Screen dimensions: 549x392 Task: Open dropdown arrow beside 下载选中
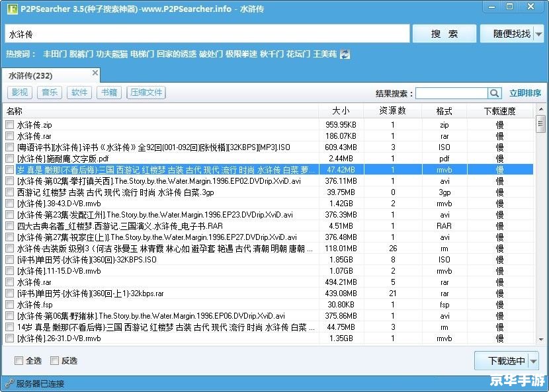click(x=534, y=361)
